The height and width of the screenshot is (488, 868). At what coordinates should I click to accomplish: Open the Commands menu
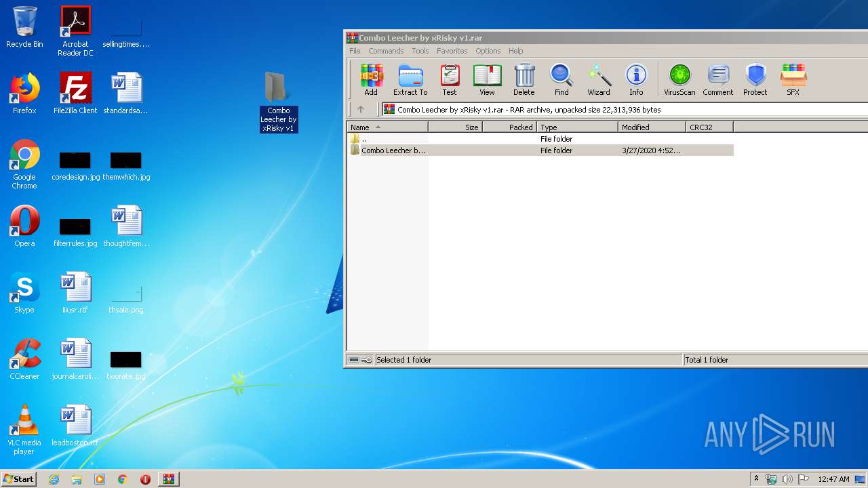386,51
